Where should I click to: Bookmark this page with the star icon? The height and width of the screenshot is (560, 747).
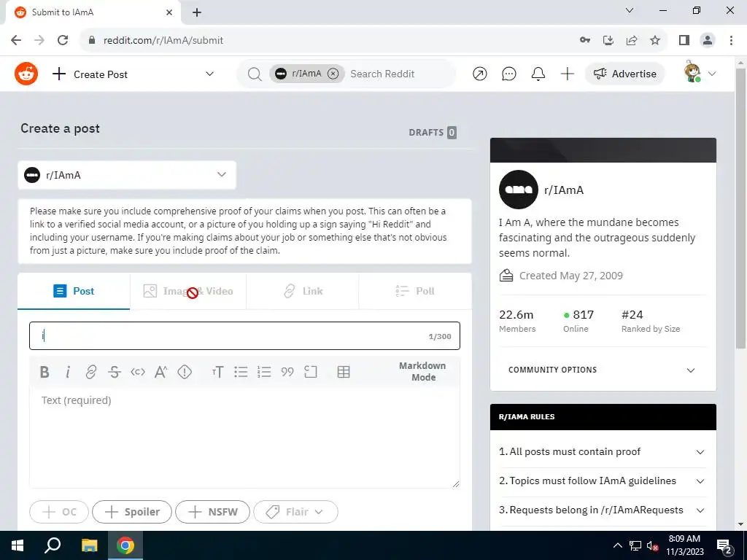pyautogui.click(x=655, y=41)
